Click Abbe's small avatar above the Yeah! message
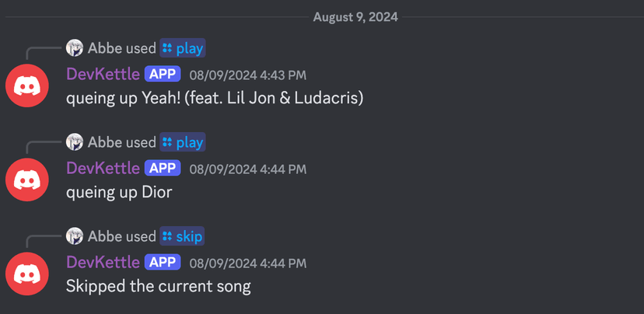This screenshot has width=644, height=314. click(x=75, y=48)
